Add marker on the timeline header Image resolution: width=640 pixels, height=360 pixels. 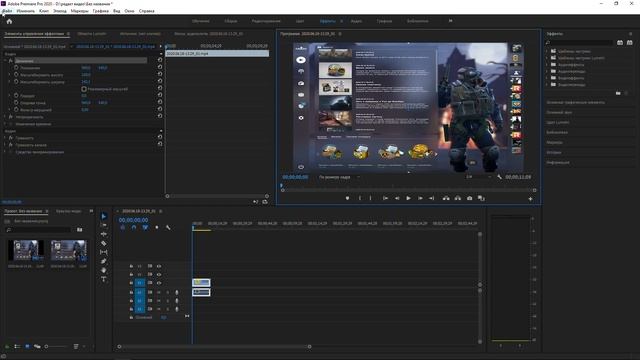point(157,227)
